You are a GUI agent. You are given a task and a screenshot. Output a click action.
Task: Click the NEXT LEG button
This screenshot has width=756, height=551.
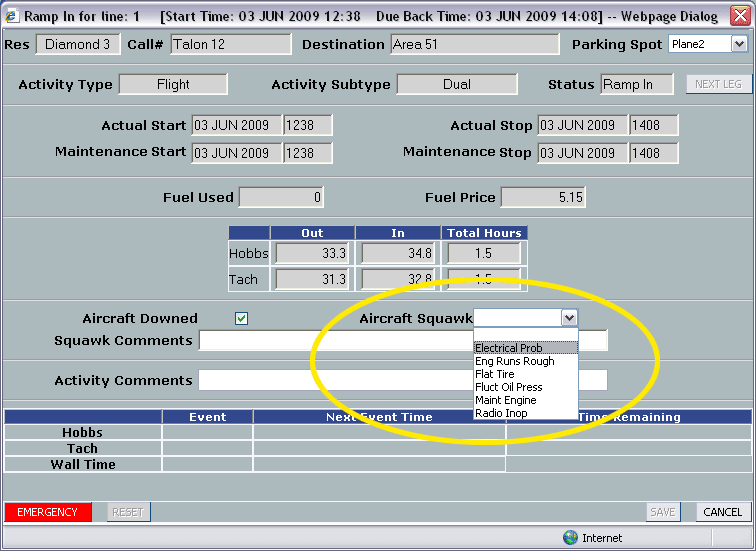pyautogui.click(x=718, y=84)
